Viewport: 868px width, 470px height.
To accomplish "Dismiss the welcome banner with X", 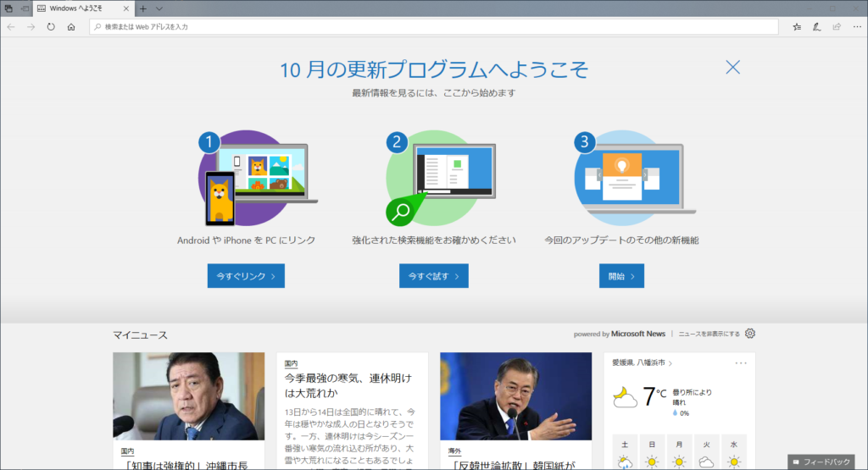I will [x=733, y=68].
